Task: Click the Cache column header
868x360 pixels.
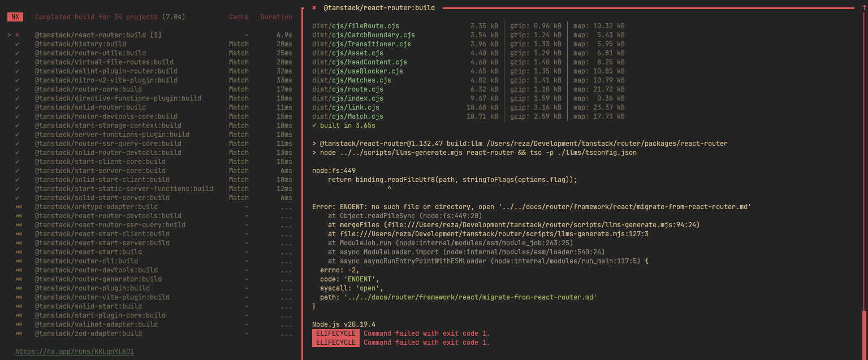Action: coord(239,17)
